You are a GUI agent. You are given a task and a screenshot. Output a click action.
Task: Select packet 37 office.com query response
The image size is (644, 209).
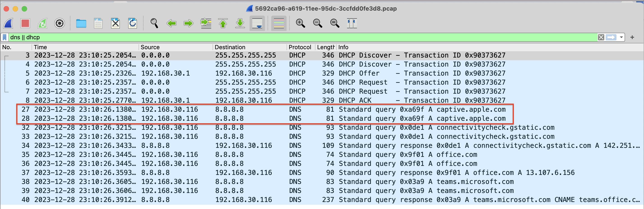[x=322, y=172]
